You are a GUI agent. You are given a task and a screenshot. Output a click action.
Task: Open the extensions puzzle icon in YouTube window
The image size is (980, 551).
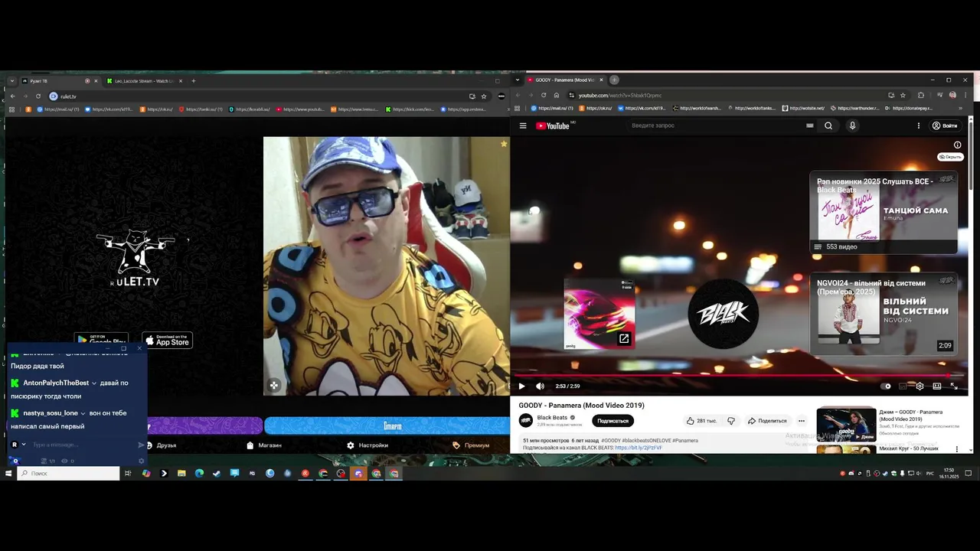921,96
